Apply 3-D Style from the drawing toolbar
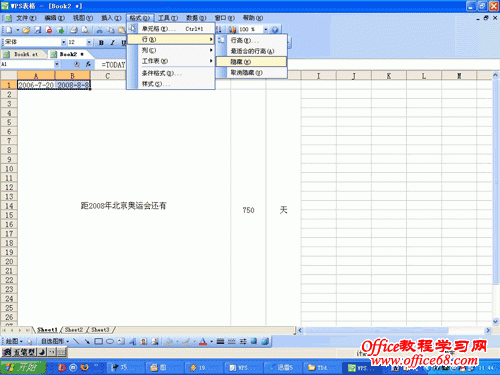 tap(265, 341)
